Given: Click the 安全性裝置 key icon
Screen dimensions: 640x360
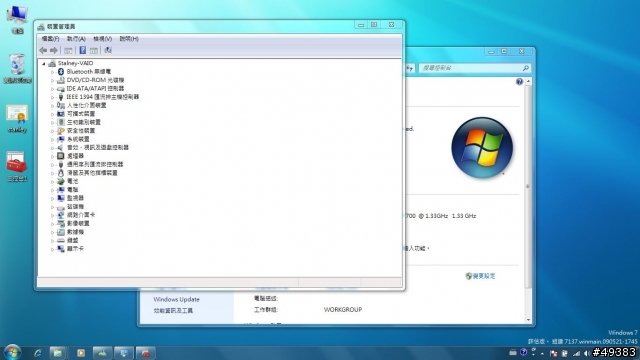Looking at the screenshot, I should point(61,131).
